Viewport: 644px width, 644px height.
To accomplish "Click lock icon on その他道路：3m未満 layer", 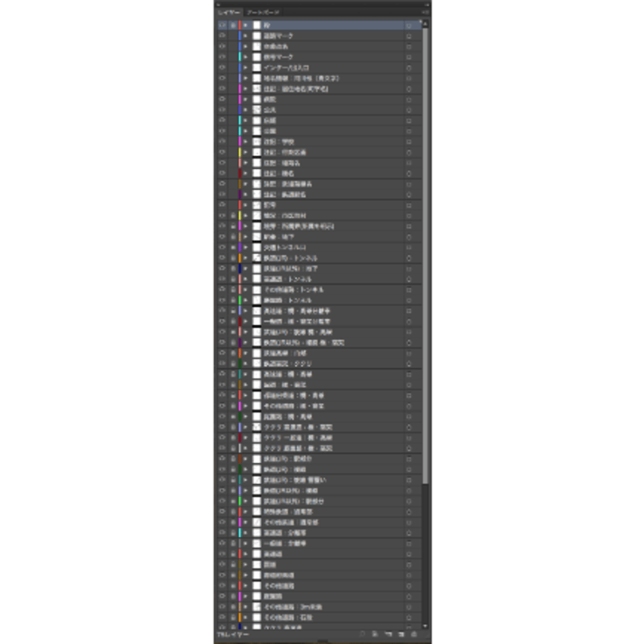I will 233,607.
